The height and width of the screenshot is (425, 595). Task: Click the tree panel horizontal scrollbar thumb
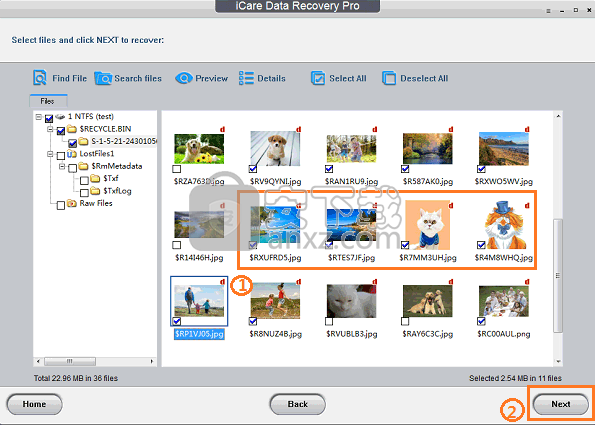pyautogui.click(x=70, y=361)
